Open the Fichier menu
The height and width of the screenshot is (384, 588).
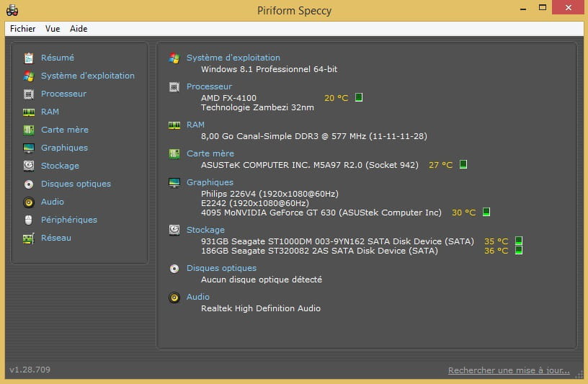[x=23, y=29]
